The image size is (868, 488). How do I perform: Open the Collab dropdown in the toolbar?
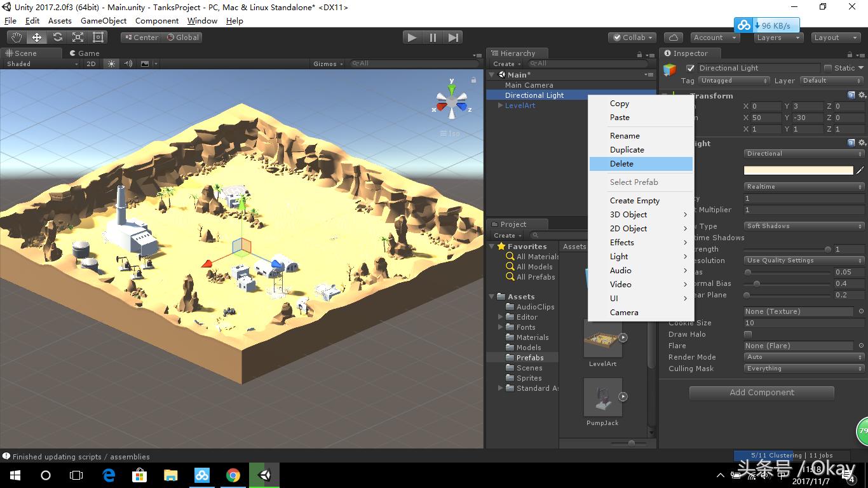(632, 37)
